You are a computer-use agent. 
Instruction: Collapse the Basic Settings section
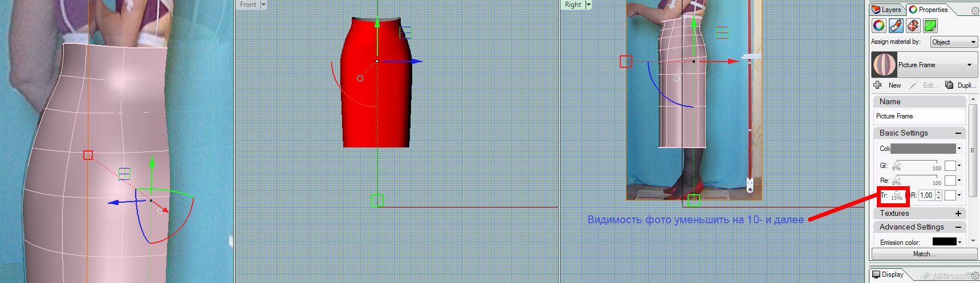click(x=958, y=133)
